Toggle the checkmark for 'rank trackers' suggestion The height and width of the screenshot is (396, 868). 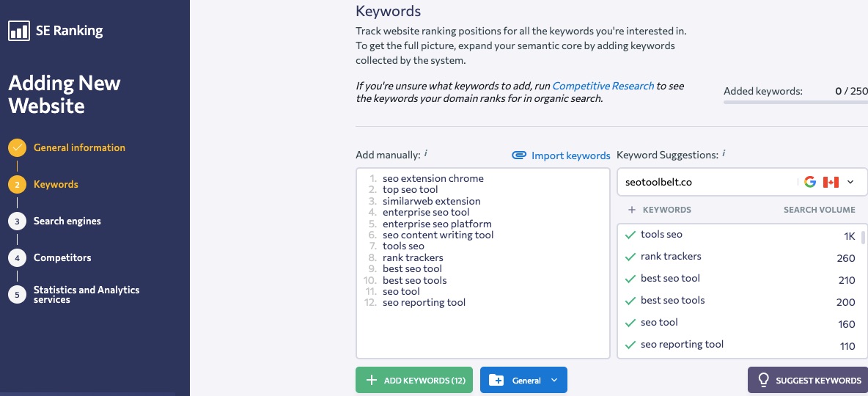tap(630, 257)
